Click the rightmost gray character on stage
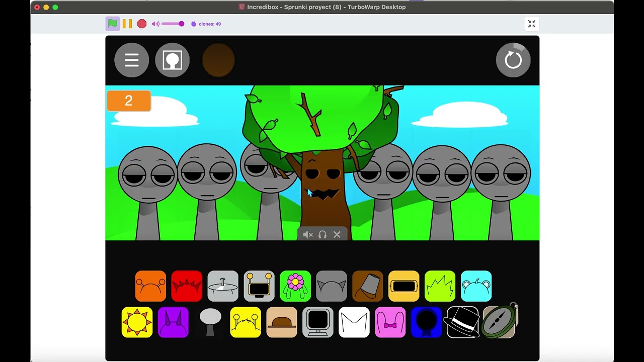This screenshot has width=644, height=362. [x=501, y=193]
